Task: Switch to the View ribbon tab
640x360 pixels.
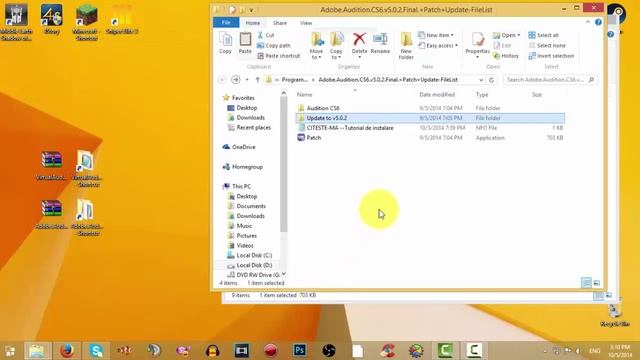Action: pos(306,23)
